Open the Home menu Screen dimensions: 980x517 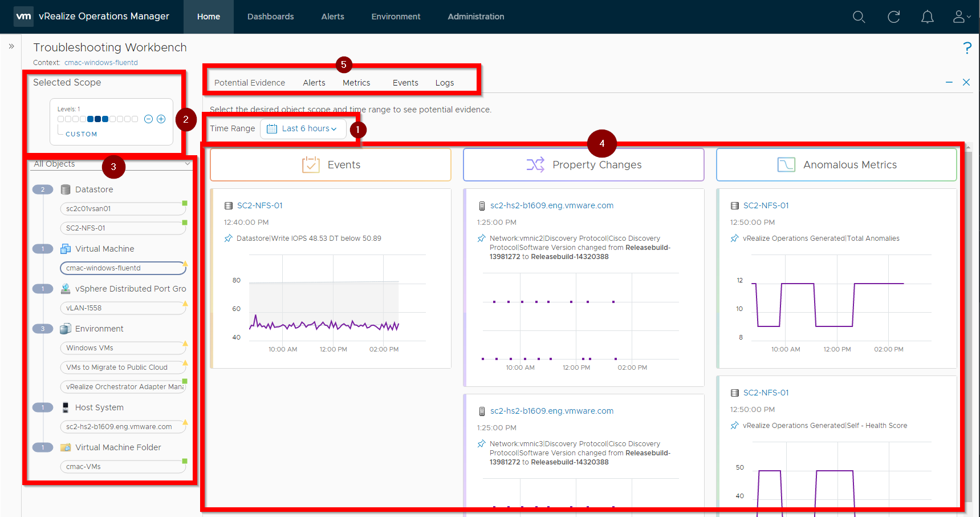[x=209, y=17]
